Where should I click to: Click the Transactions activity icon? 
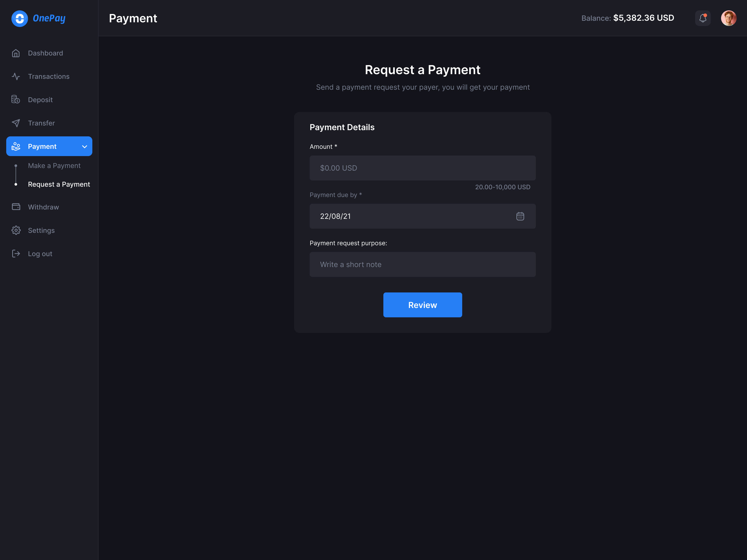pyautogui.click(x=16, y=76)
